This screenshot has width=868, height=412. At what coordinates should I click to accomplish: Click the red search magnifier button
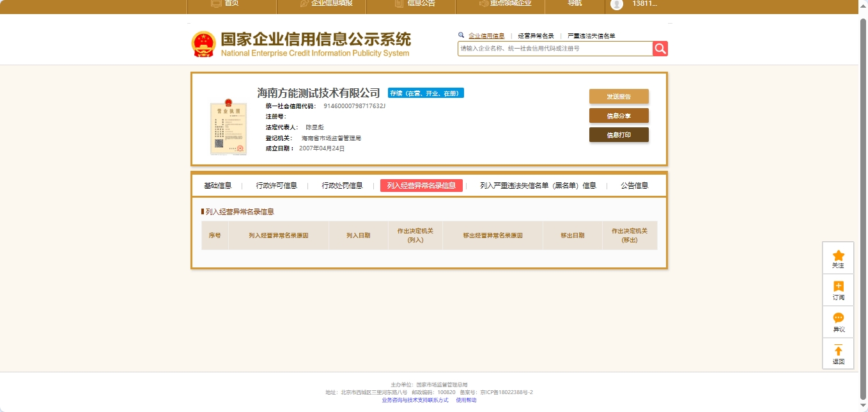click(660, 49)
